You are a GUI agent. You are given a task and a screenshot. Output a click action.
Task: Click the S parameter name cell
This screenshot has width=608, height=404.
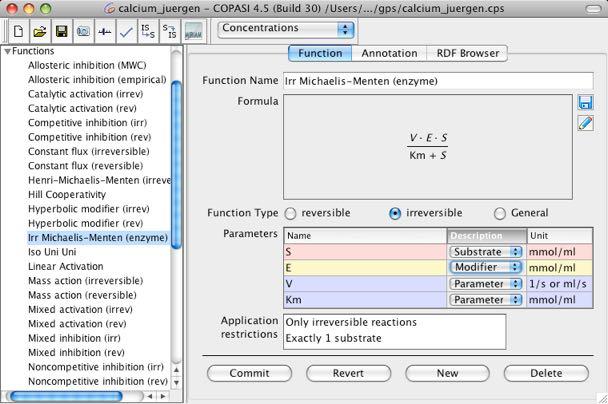coord(365,252)
